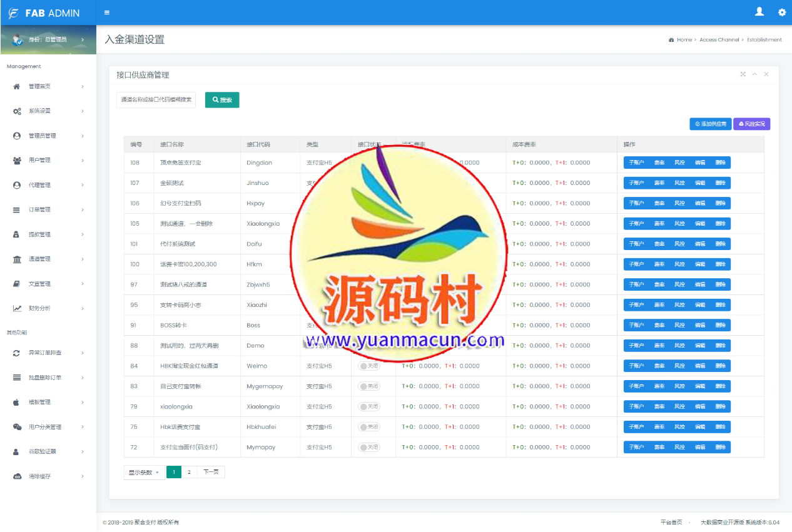Click the Apple icon for 模板管理
This screenshot has width=792, height=532.
17,402
